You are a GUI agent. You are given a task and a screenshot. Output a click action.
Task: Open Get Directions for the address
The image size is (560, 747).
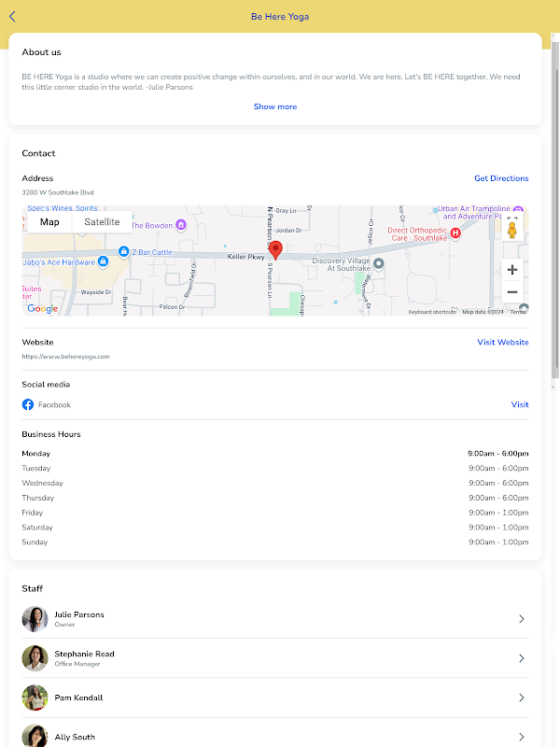(501, 178)
